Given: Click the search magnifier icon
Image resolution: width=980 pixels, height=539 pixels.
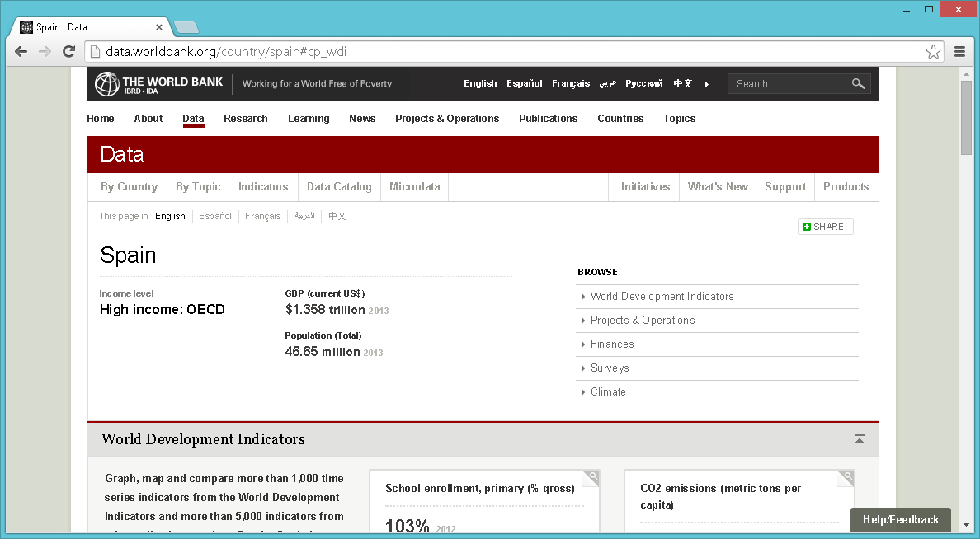Looking at the screenshot, I should point(858,84).
